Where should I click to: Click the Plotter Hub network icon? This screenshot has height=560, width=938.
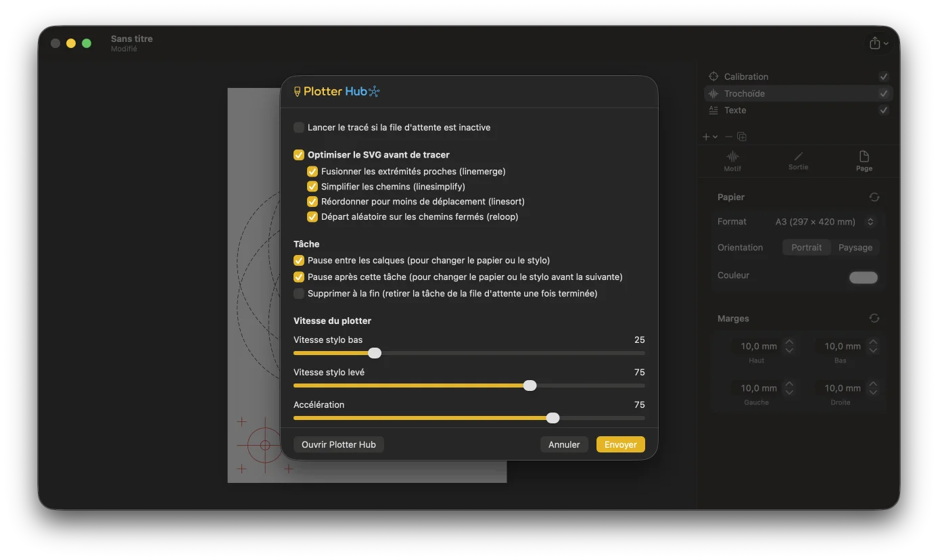[374, 91]
